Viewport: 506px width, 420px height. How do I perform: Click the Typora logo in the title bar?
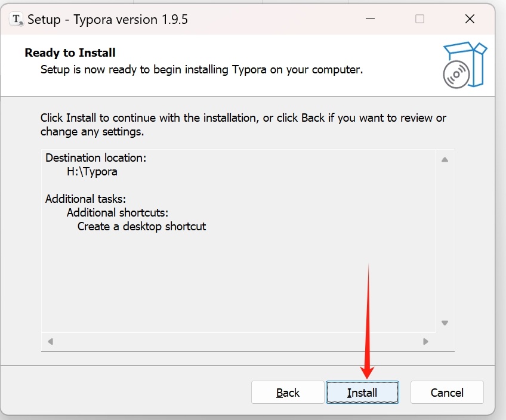pyautogui.click(x=15, y=18)
